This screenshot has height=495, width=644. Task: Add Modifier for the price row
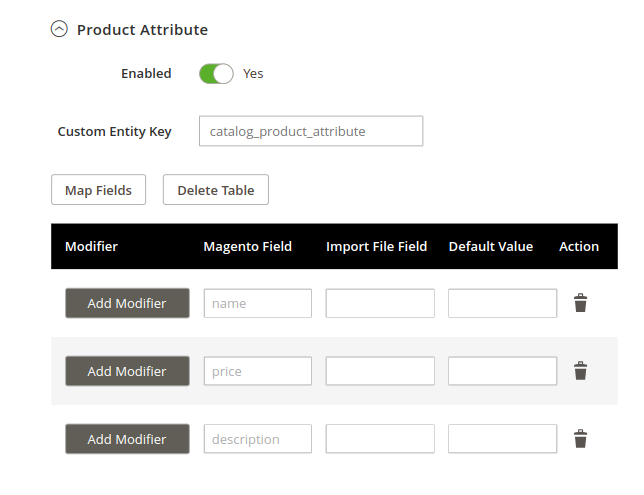click(x=127, y=371)
